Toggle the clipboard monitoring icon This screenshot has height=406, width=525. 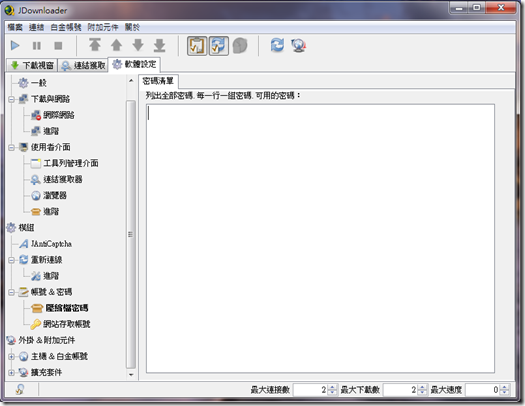(x=197, y=46)
